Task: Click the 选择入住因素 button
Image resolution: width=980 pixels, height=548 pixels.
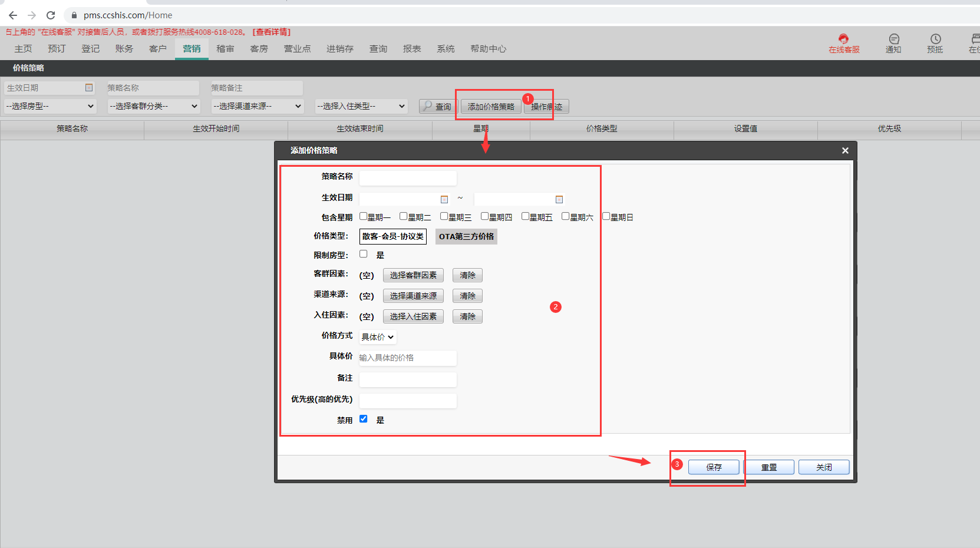Action: [x=413, y=316]
